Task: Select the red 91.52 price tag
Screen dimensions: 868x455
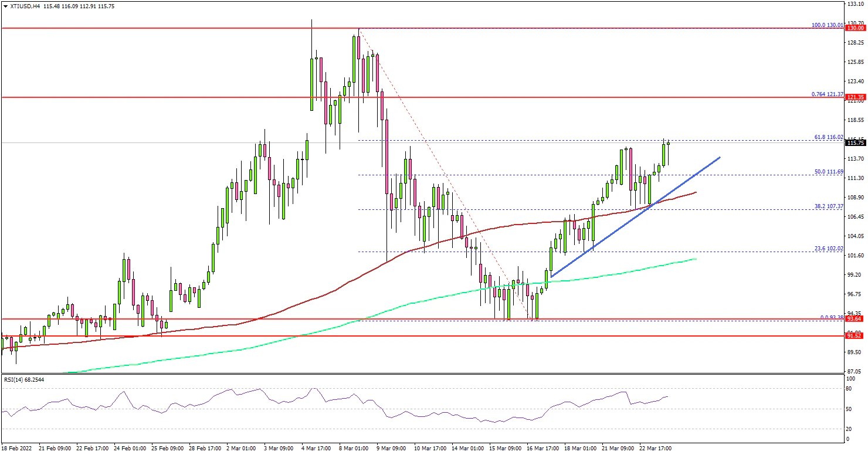Action: 855,337
